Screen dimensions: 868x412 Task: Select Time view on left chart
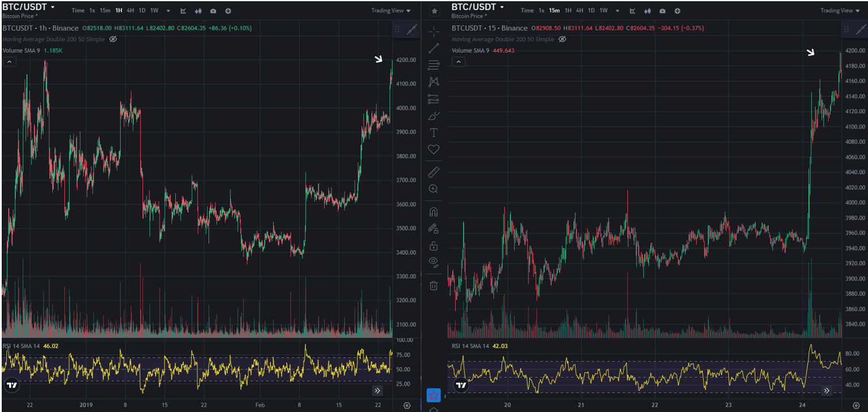pyautogui.click(x=78, y=11)
